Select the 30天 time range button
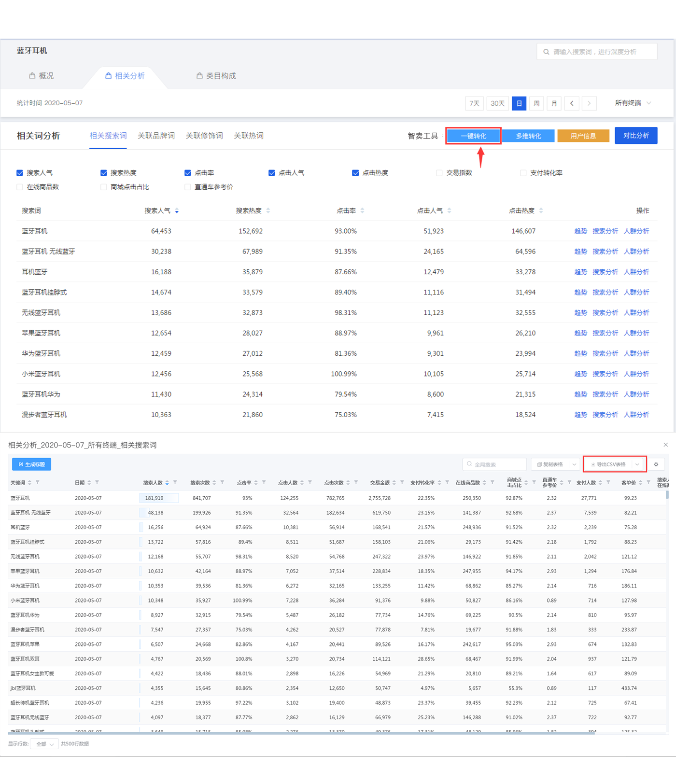This screenshot has height=784, width=676. [x=497, y=103]
